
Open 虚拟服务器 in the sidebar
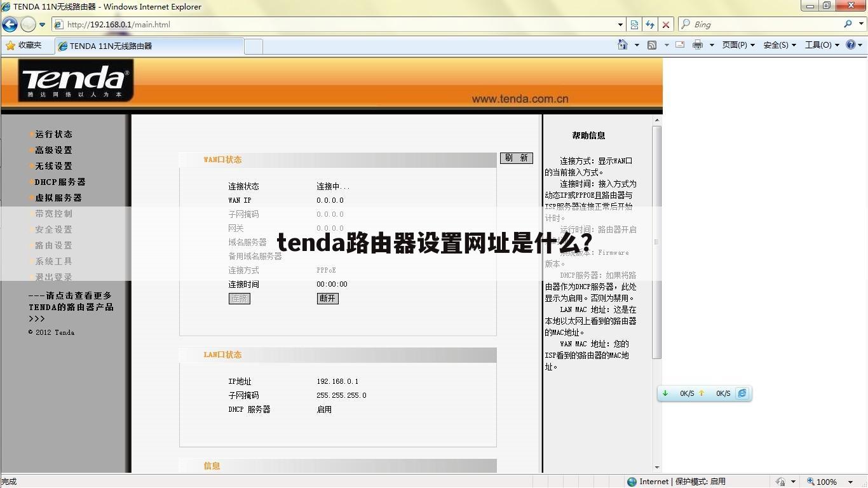pos(58,198)
